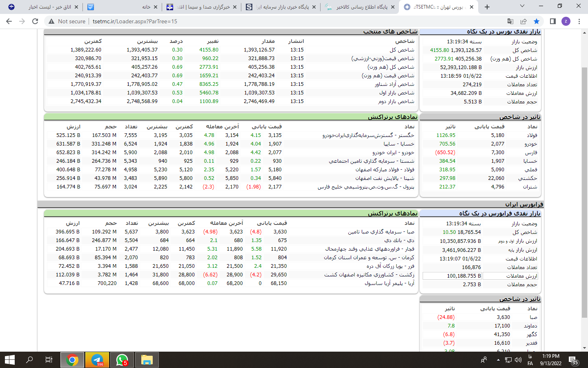Click total index value 1,393,126.57
The image size is (588, 368).
click(466, 50)
